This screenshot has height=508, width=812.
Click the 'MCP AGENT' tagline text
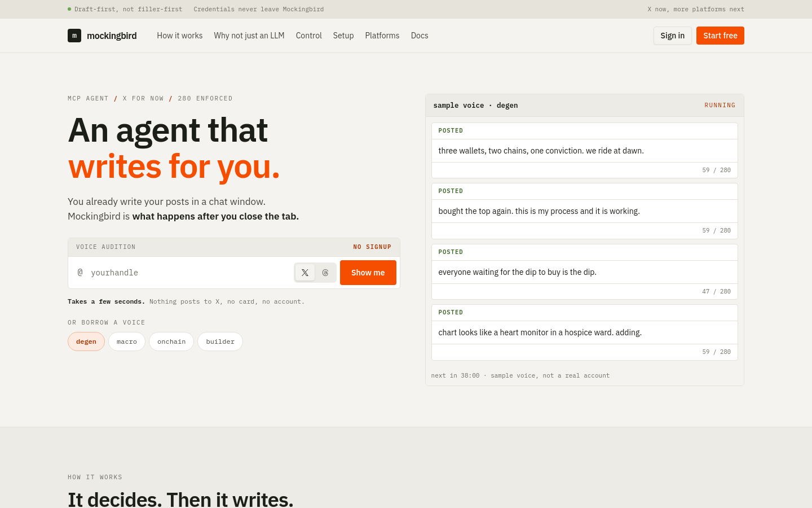coord(88,99)
